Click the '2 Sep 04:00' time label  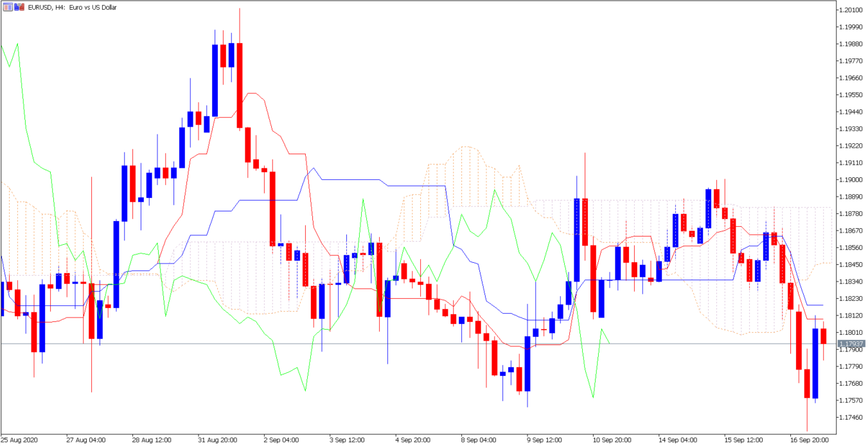click(281, 440)
